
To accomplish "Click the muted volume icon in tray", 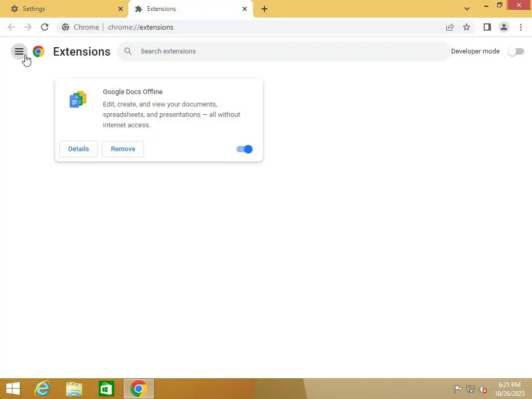I will tap(483, 389).
